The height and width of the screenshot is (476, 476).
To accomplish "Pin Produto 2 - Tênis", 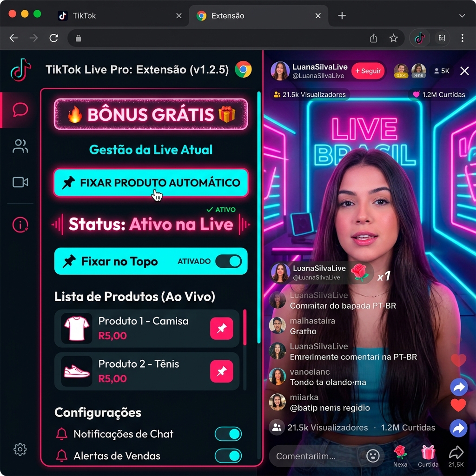I will 222,371.
